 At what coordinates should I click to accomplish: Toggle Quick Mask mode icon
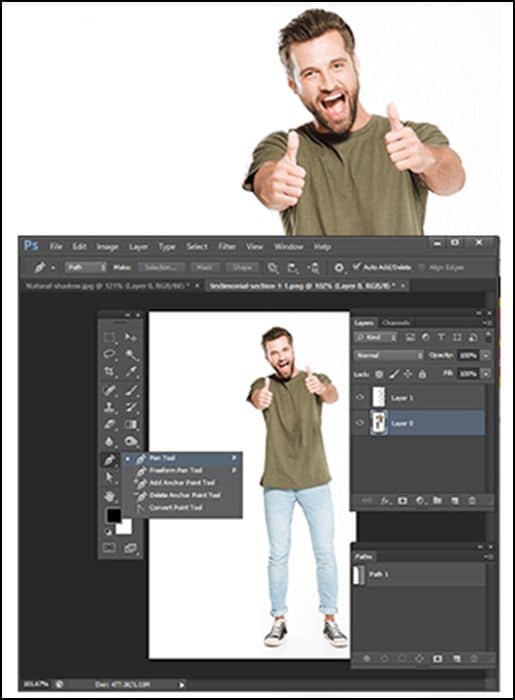110,548
